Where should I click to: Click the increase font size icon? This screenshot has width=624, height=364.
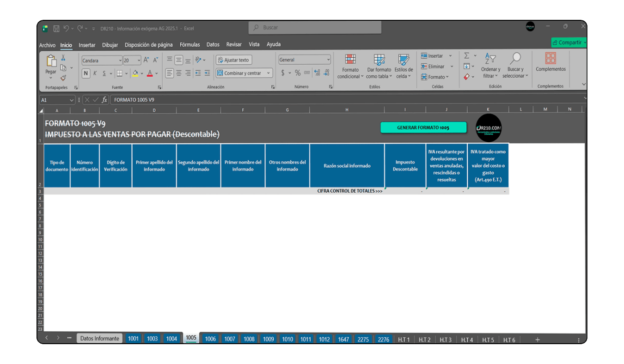tap(147, 60)
